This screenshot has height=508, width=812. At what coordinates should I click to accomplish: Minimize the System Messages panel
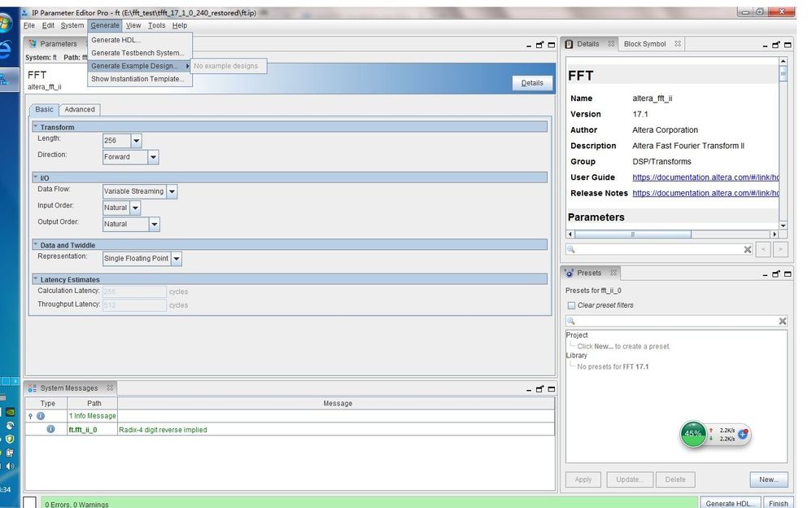point(528,389)
